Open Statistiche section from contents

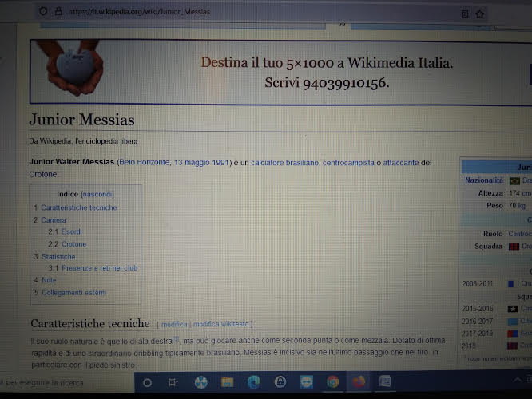tap(58, 256)
